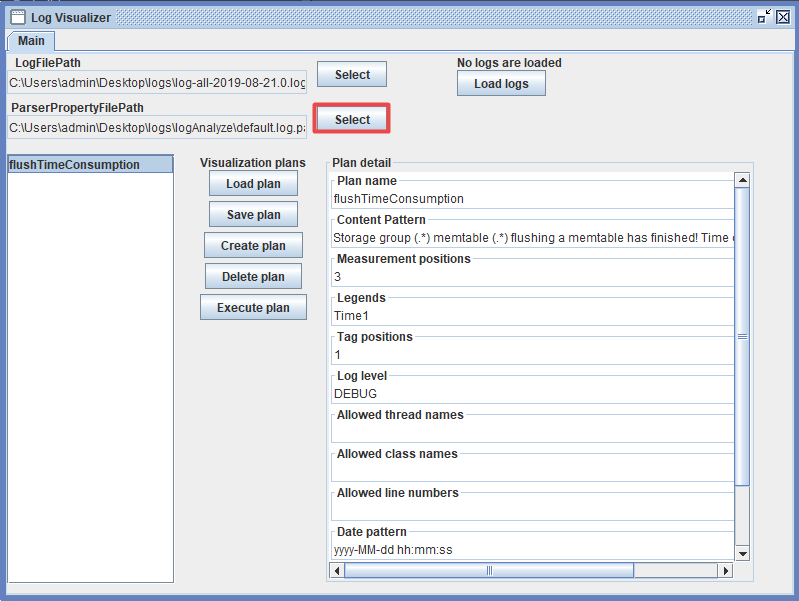Click the Load plan button
The width and height of the screenshot is (799, 601).
point(253,184)
